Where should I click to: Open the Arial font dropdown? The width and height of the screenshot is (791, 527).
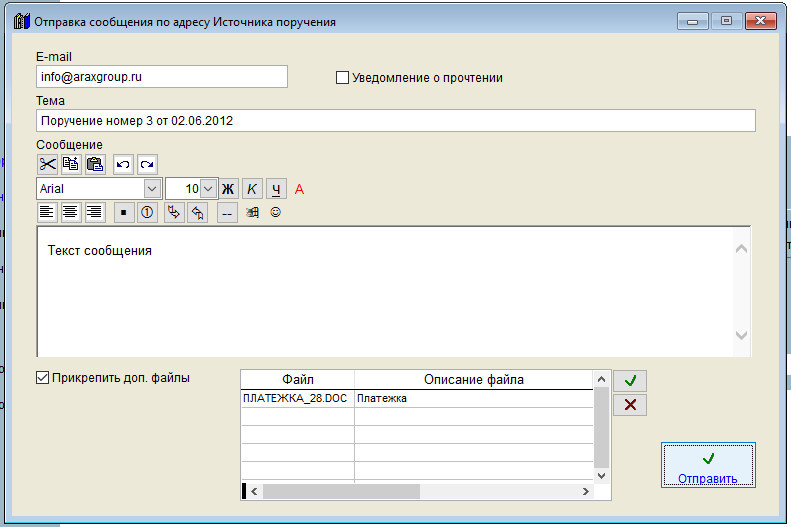tap(152, 189)
